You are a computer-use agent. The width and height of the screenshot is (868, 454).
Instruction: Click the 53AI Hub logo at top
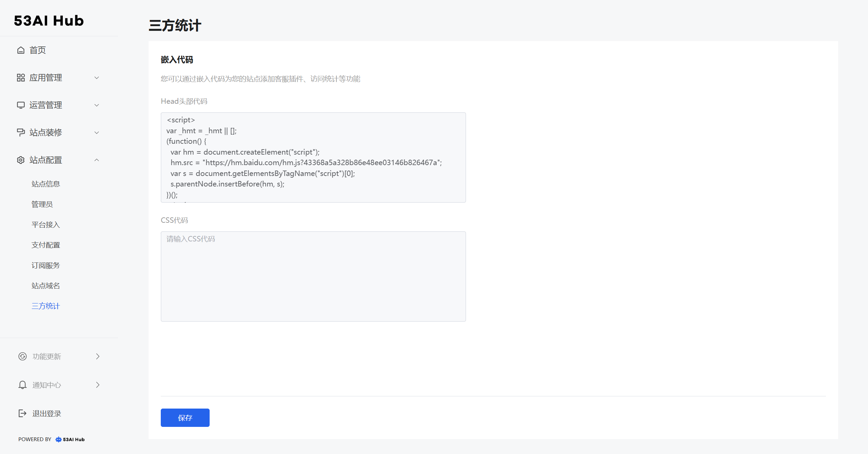(x=49, y=21)
